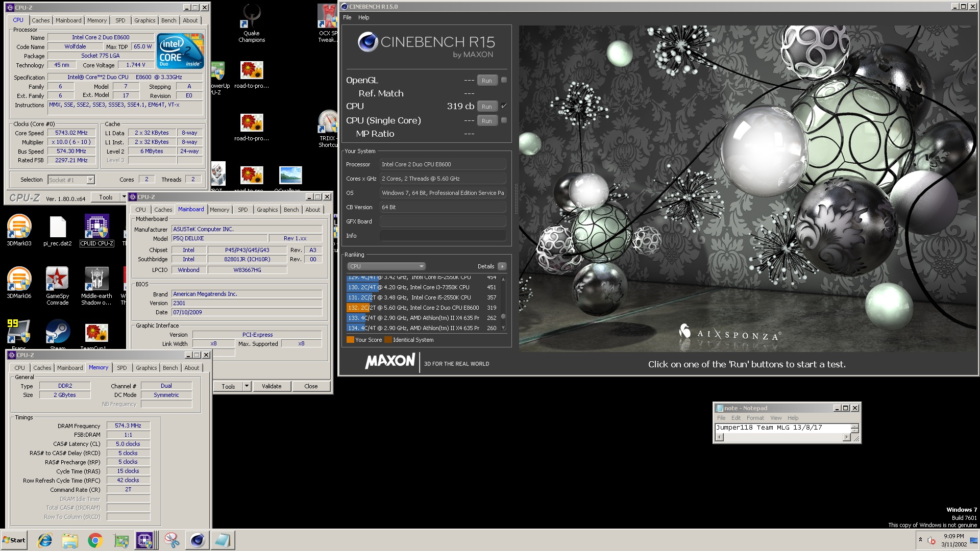This screenshot has height=551, width=980.
Task: Open Tools dropdown arrow in Mainboard CPU-Z
Action: coord(247,386)
